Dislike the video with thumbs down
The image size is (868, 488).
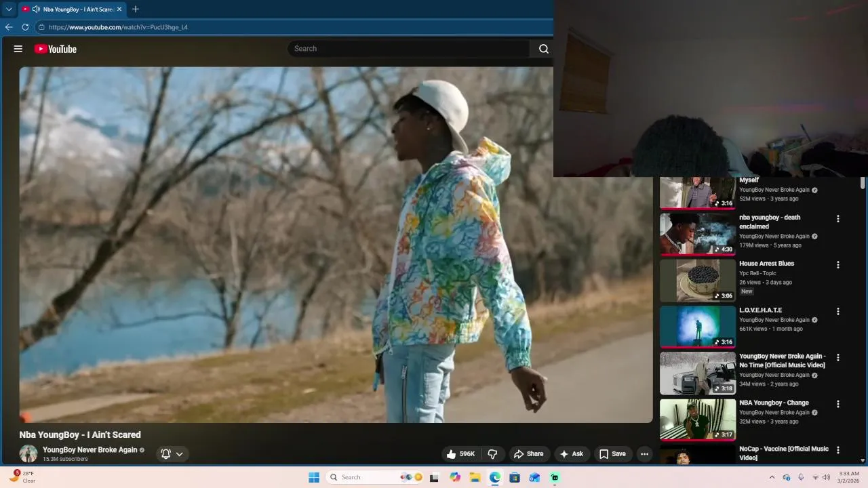(x=493, y=454)
